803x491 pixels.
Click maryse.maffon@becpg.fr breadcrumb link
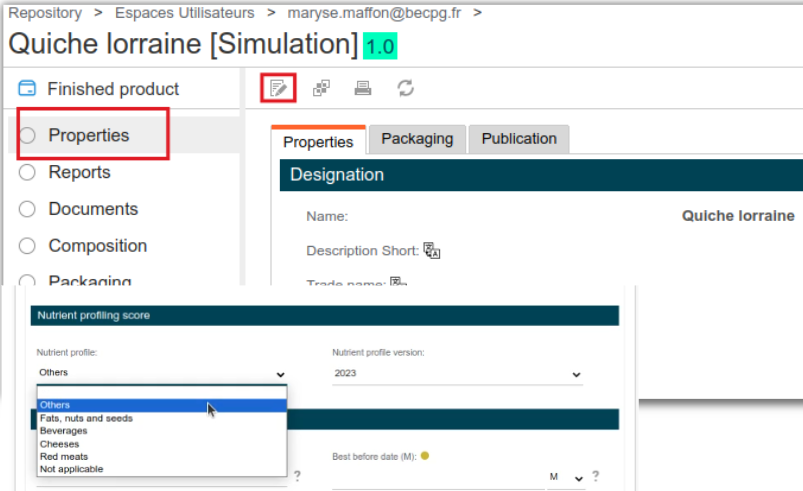tap(374, 13)
